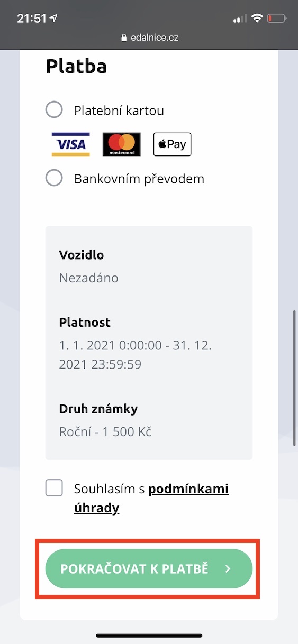This screenshot has width=298, height=644.
Task: Tap the Mastercard logo
Action: coord(121,144)
